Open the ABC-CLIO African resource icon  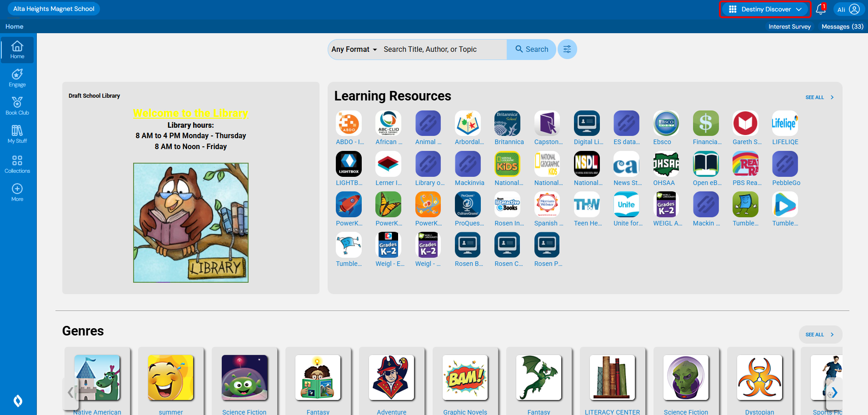[x=388, y=123]
